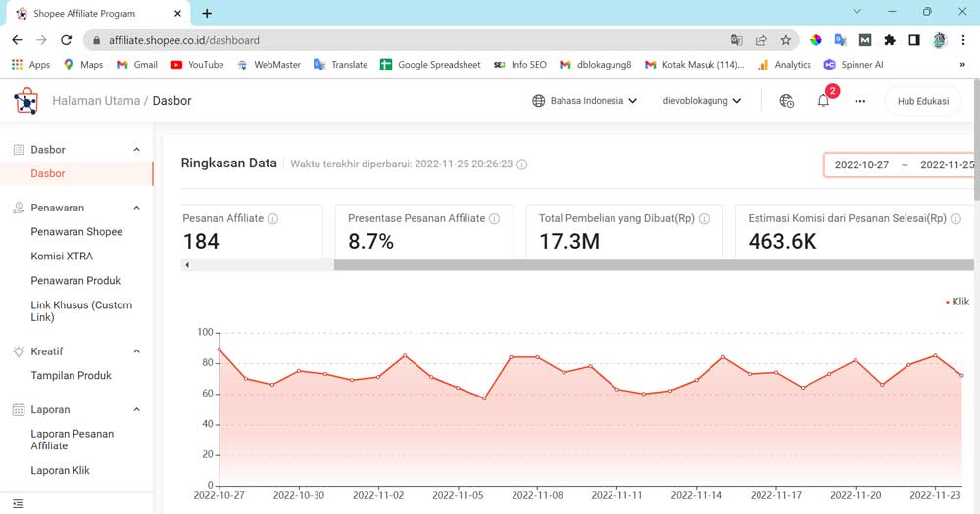The width and height of the screenshot is (980, 514).
Task: Open Laporan Klik in sidebar
Action: tap(60, 470)
